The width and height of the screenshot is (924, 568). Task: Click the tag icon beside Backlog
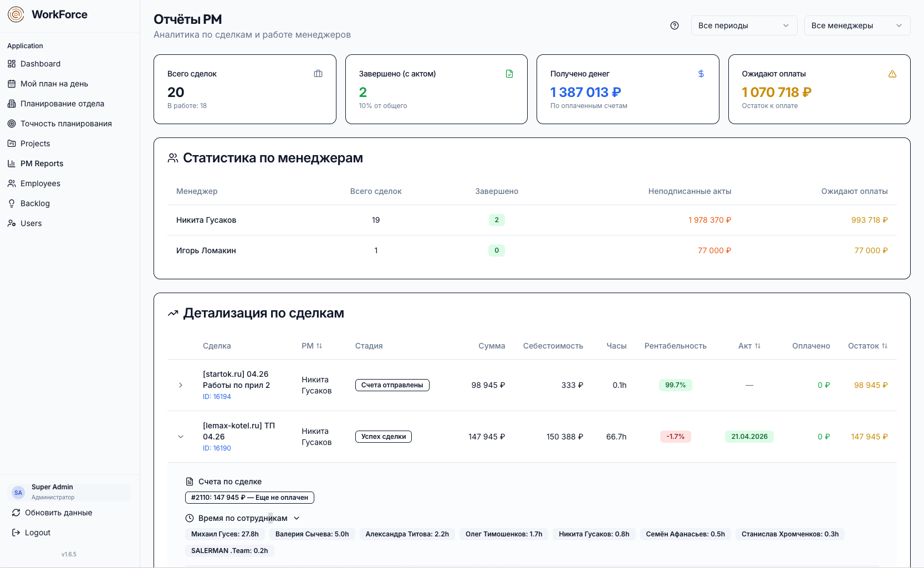(x=12, y=203)
